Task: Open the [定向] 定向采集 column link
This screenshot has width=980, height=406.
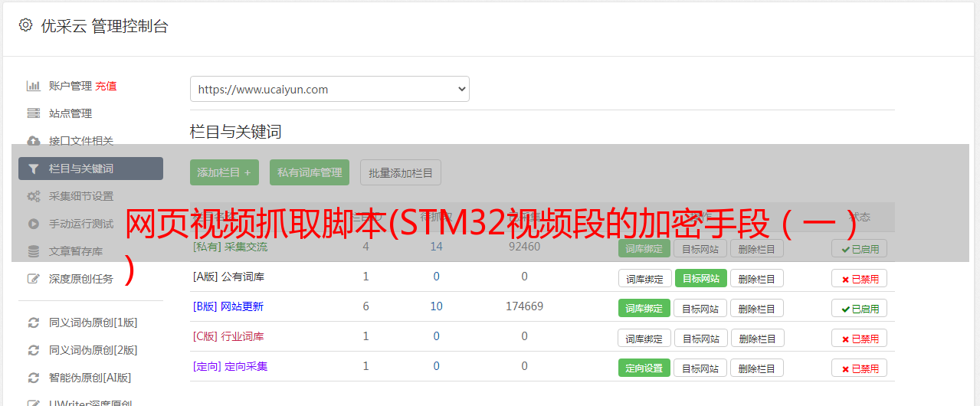Action: [230, 366]
